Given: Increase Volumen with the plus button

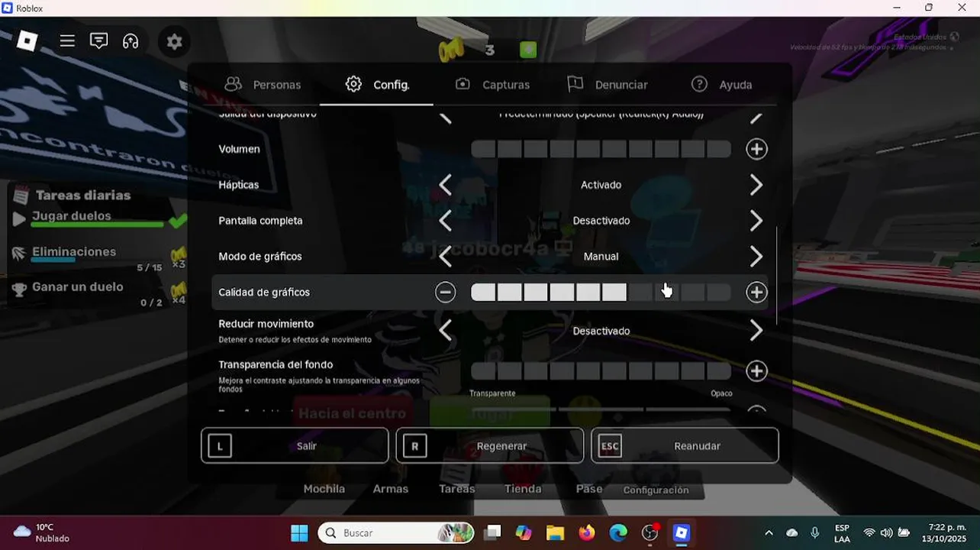Looking at the screenshot, I should (x=756, y=149).
